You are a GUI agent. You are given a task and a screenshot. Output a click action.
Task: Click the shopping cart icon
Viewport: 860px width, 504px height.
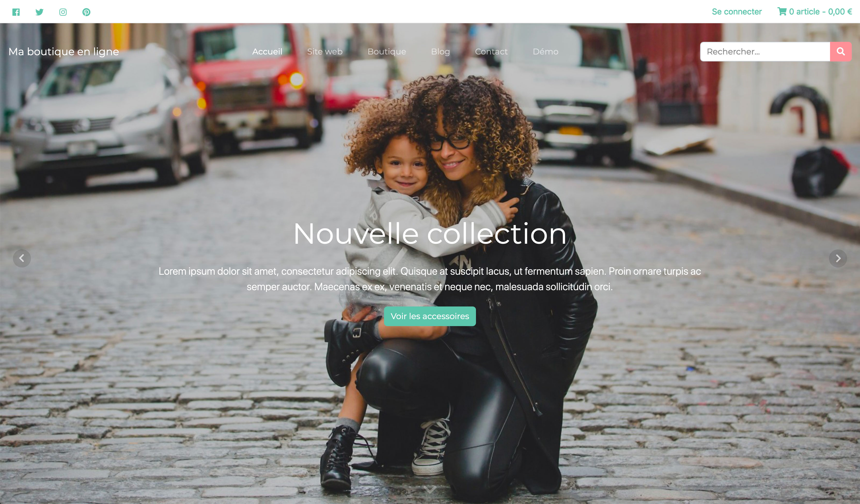click(782, 12)
